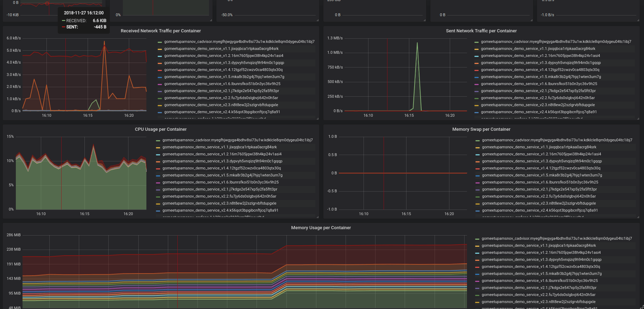
Task: Toggle demo_service_v1.3 series in Received Network Traffic legend
Action: click(x=224, y=63)
